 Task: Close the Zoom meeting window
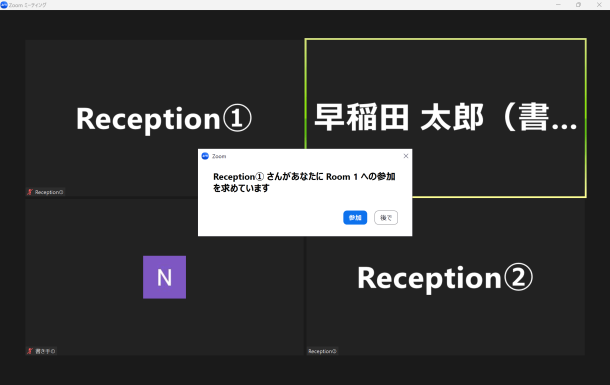tap(599, 5)
